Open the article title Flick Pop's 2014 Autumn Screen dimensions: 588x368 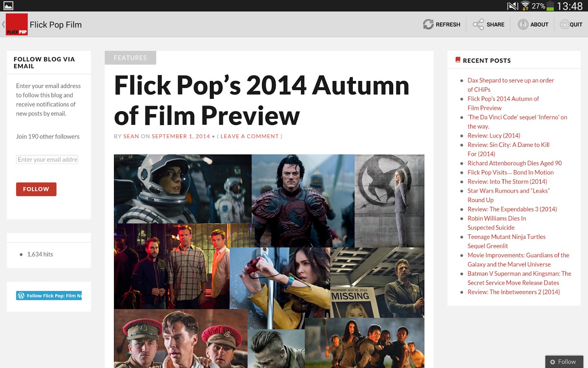point(261,101)
